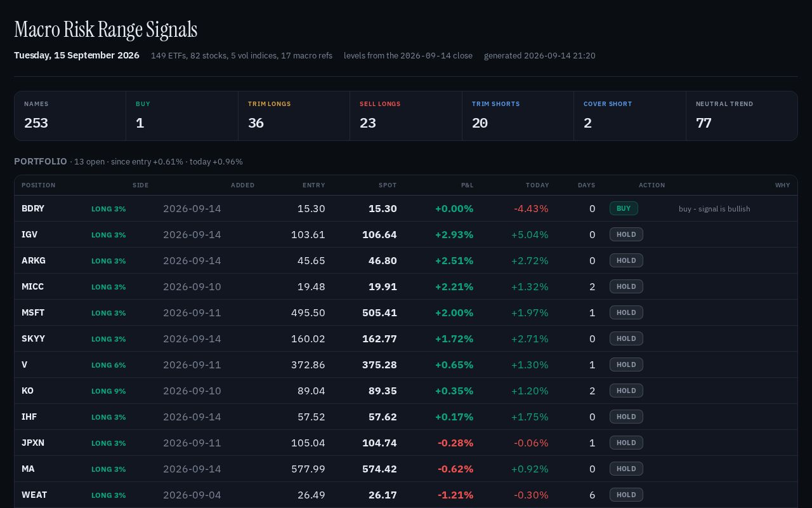812x508 pixels.
Task: Open the BUY summary card
Action: tap(182, 116)
